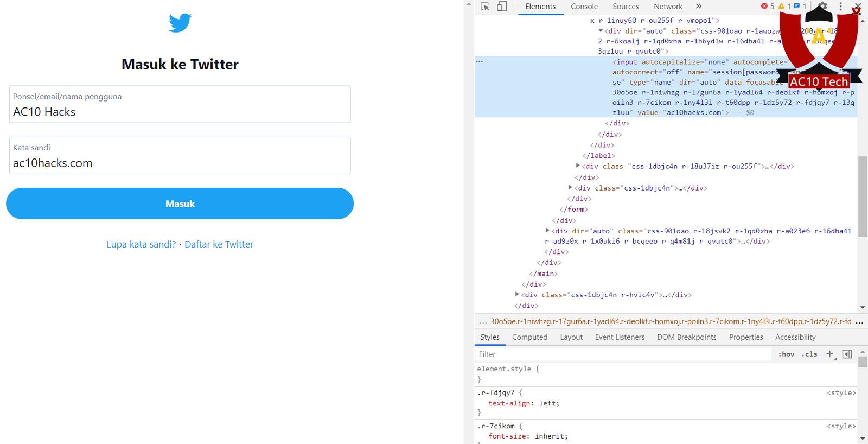Open the Event Listeners tab
Screen dimensions: 868x444
tap(620, 337)
